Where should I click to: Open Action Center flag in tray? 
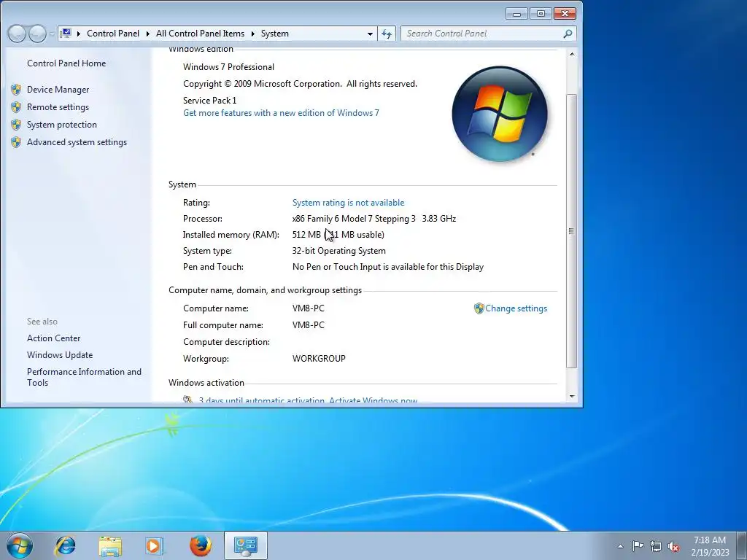coord(638,546)
